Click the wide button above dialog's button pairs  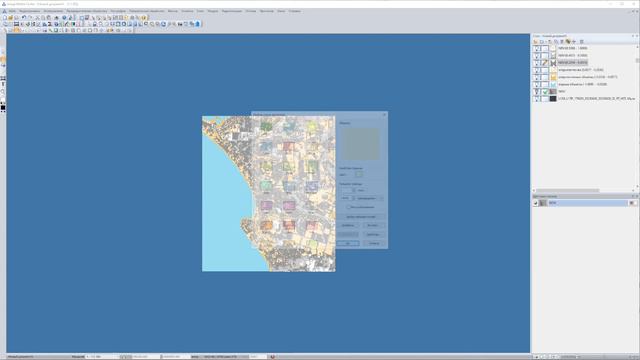(x=361, y=217)
